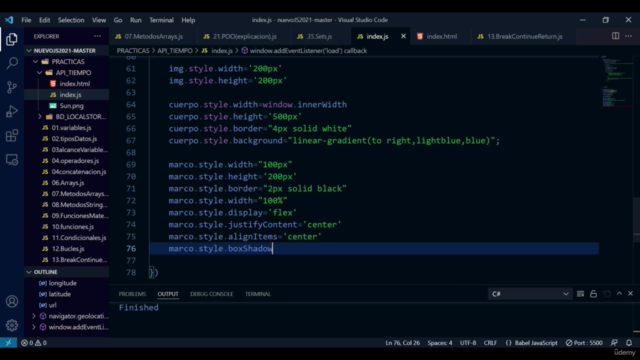This screenshot has width=640, height=360.
Task: Switch to the DEBUG CONSOLE panel tab
Action: point(211,294)
